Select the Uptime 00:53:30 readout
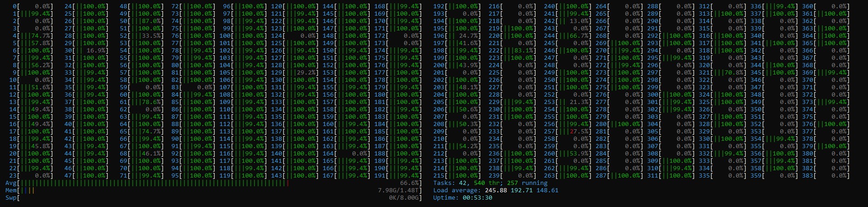The image size is (868, 207). (463, 198)
